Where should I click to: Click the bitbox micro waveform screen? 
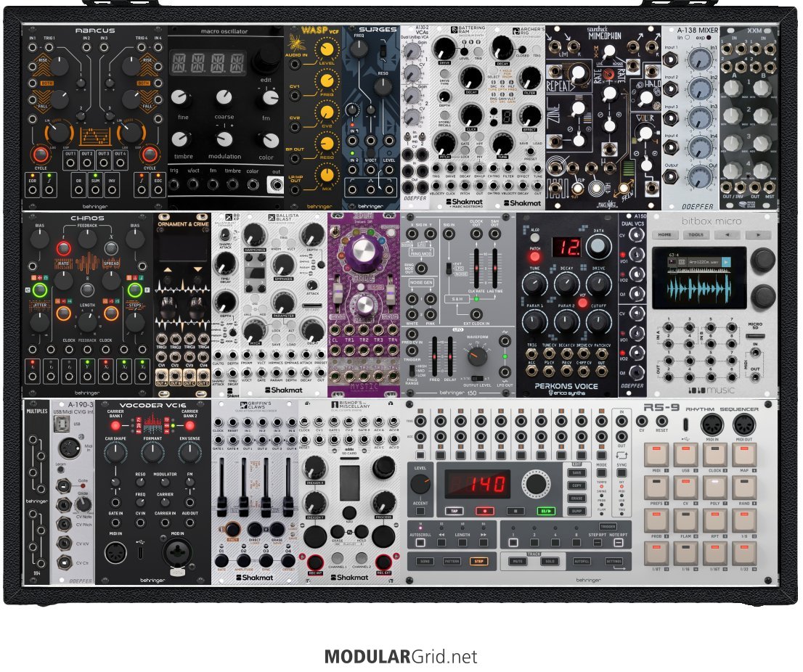pos(699,278)
